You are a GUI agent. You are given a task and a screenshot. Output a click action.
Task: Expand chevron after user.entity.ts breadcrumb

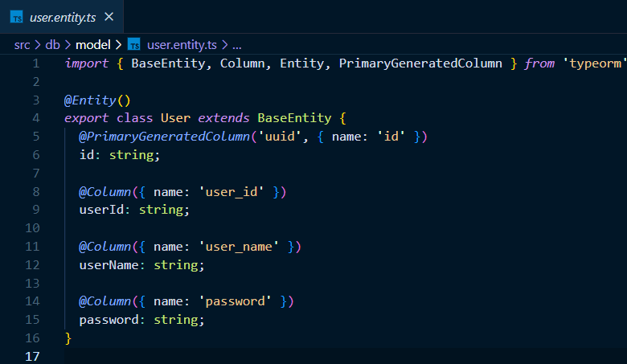click(225, 45)
